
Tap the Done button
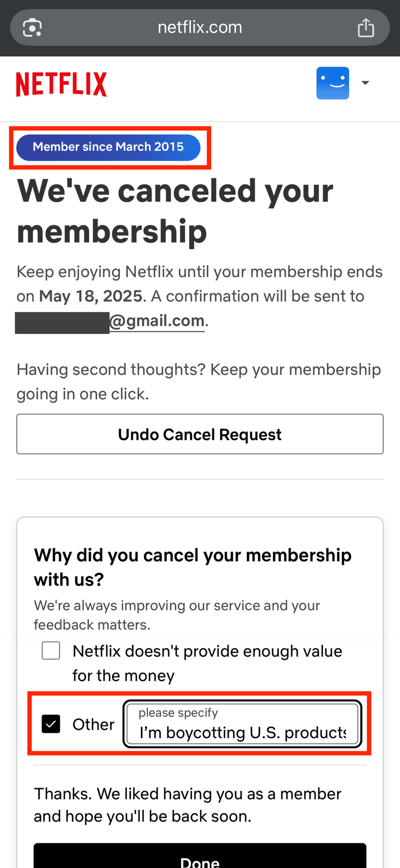(200, 856)
